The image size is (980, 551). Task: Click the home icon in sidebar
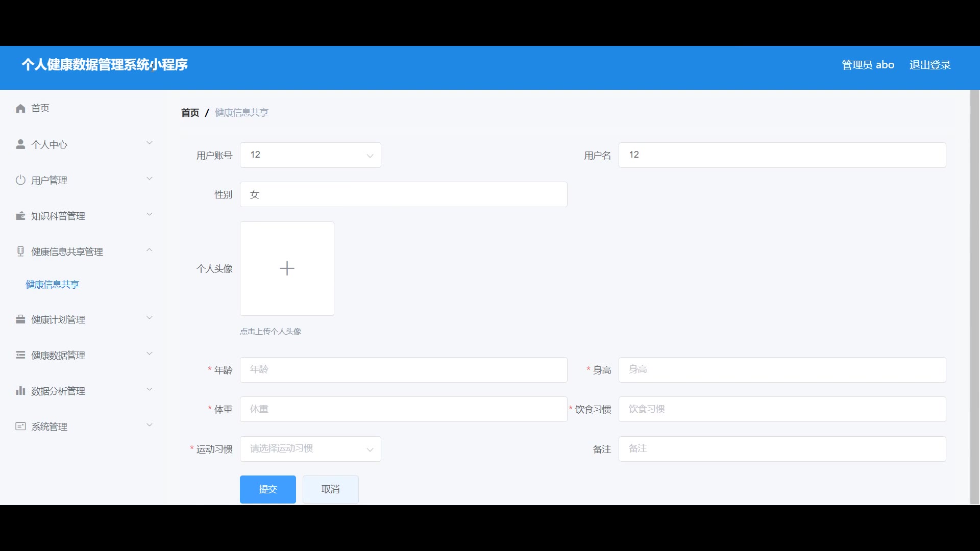point(20,108)
